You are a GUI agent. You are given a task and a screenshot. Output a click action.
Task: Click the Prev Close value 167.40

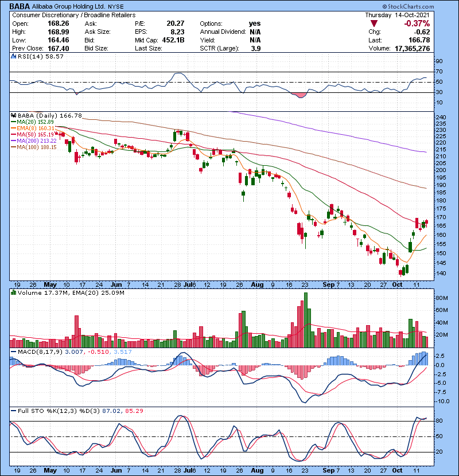(59, 48)
